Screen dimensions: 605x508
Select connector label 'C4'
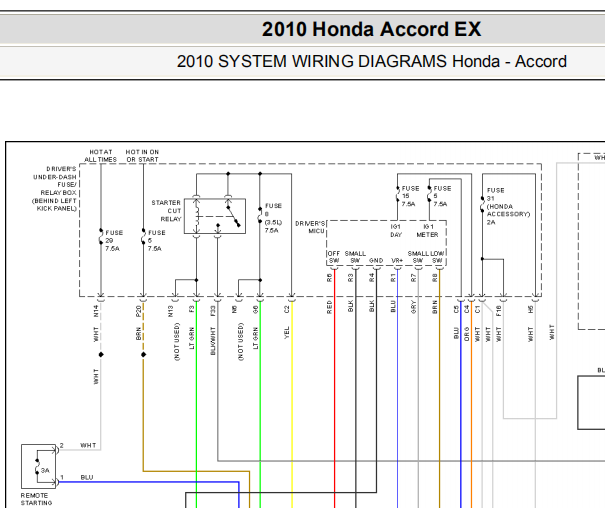point(466,309)
